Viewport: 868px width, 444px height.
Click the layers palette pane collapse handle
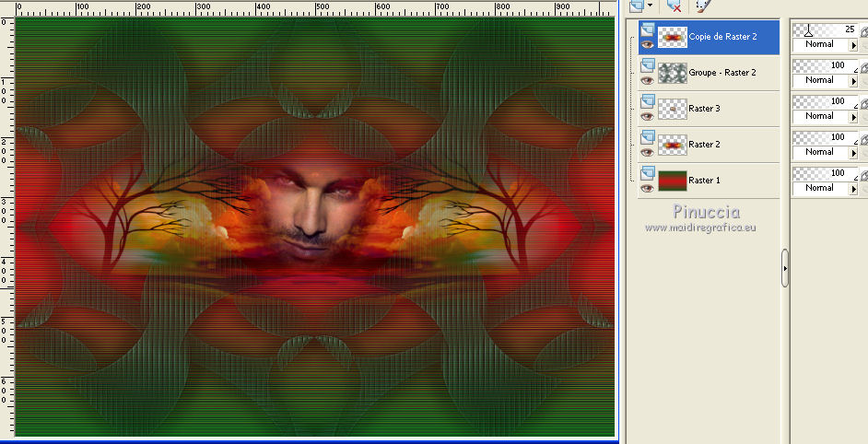click(785, 268)
